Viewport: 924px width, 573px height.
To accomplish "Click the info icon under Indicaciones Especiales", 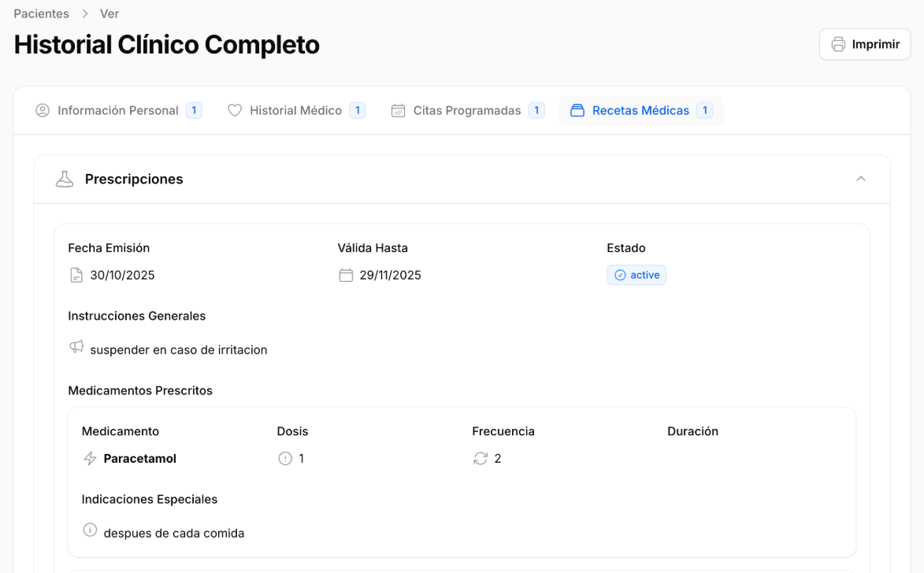I will point(89,530).
